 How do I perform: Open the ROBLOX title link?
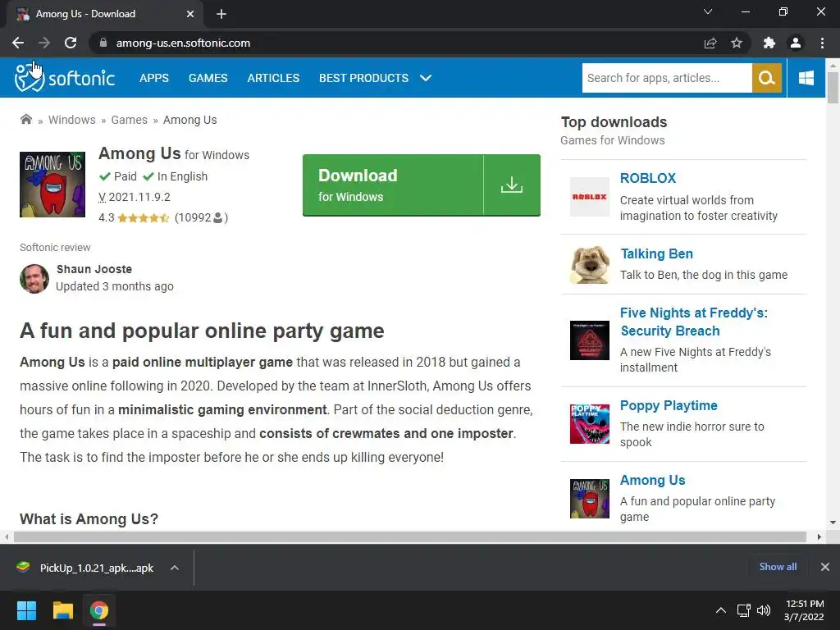tap(648, 178)
